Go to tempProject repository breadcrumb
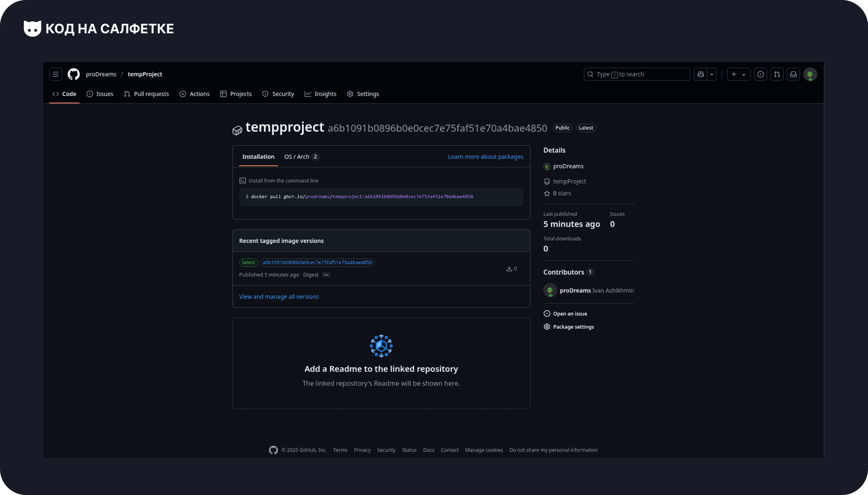The image size is (868, 495). pyautogui.click(x=145, y=74)
